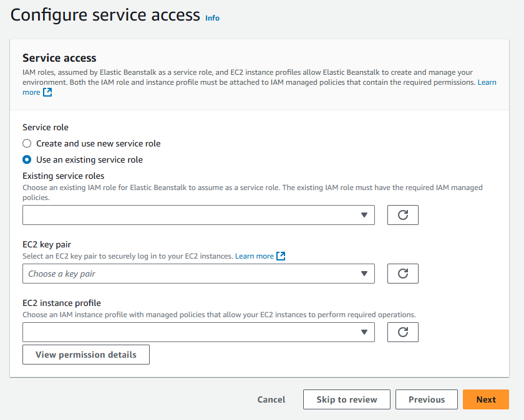
Task: Select Create and use new service role
Action: [27, 143]
